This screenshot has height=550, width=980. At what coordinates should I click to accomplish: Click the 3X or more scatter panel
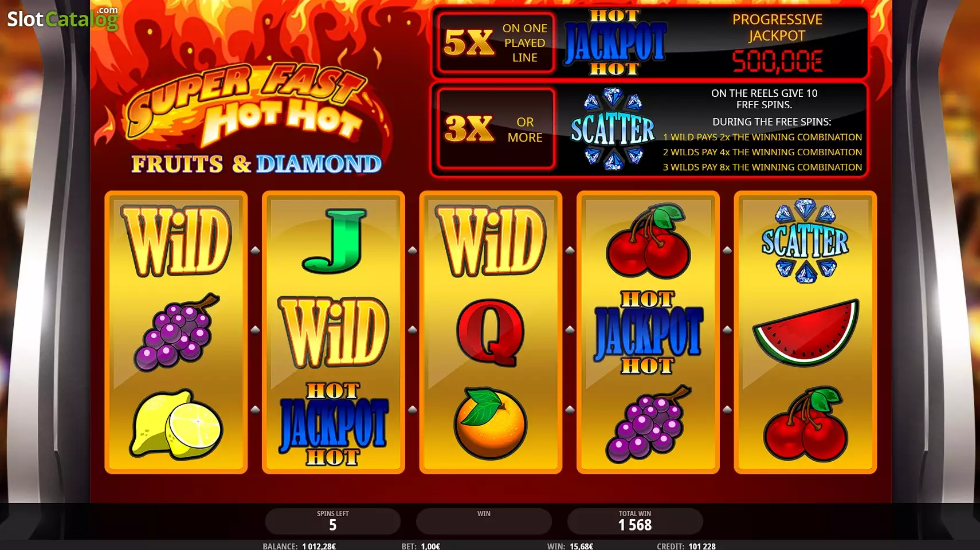496,129
